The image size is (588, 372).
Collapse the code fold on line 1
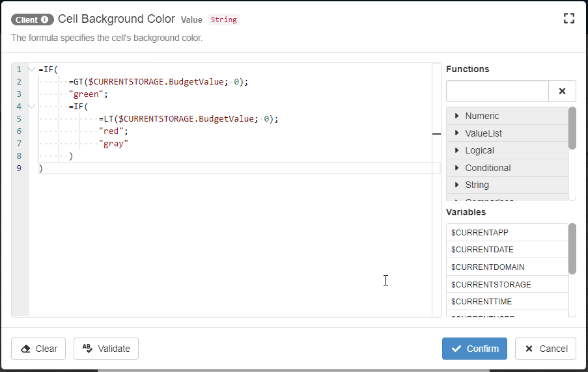[31, 70]
